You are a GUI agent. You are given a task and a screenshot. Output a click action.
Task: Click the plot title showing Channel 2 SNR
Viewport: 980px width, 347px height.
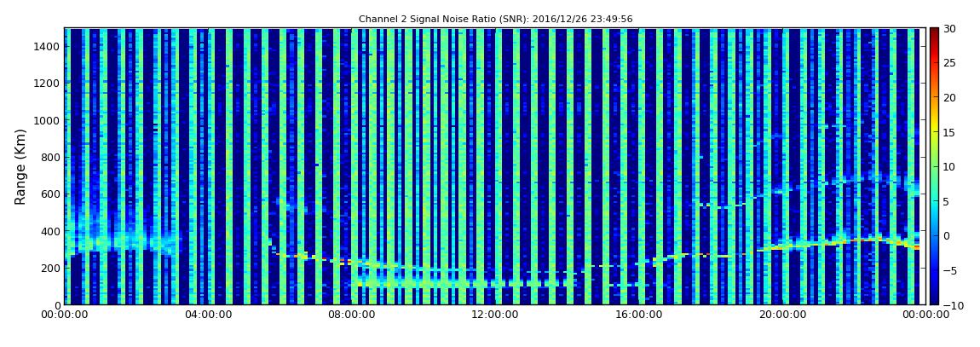click(x=496, y=20)
